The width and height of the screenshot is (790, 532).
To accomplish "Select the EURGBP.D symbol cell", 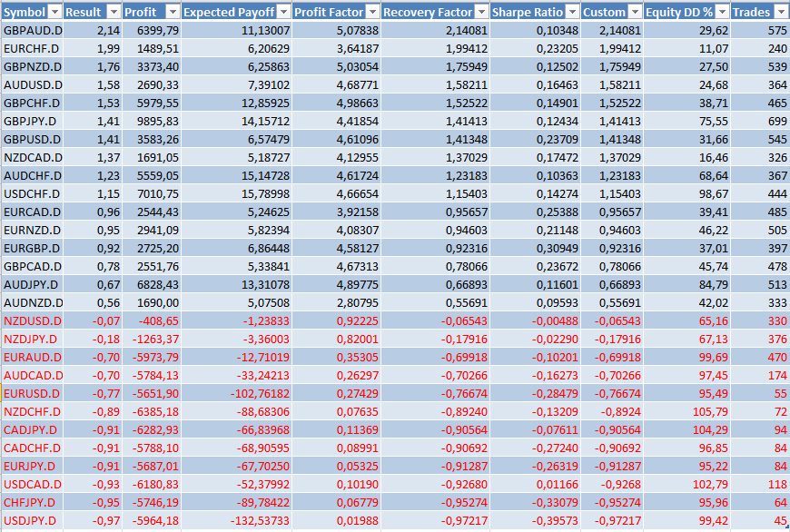I will point(32,248).
